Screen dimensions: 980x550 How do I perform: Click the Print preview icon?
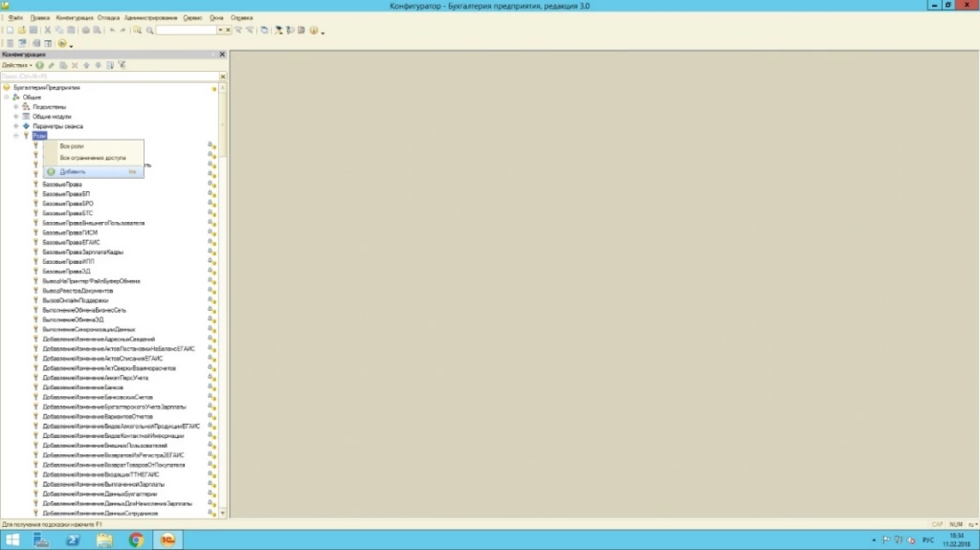(x=98, y=30)
